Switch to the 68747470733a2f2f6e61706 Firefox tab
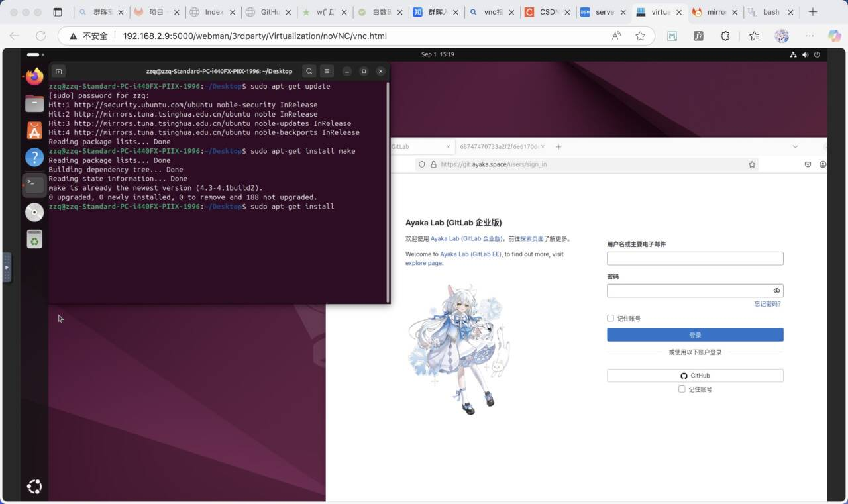Viewport: 848px width, 504px height. 503,146
